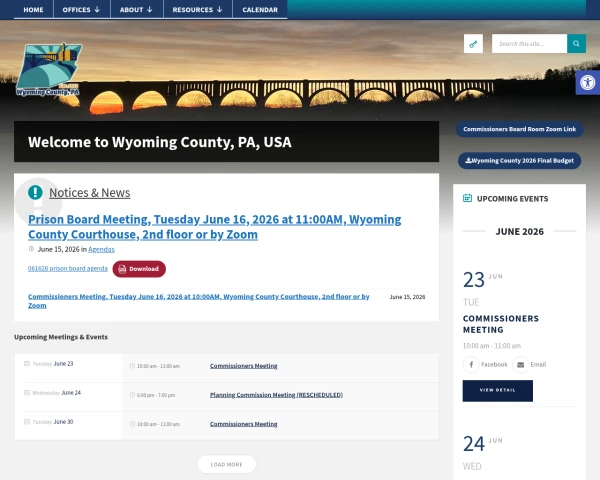Viewport: 600px width, 480px height.
Task: Click the Search this site field
Action: pyautogui.click(x=529, y=44)
